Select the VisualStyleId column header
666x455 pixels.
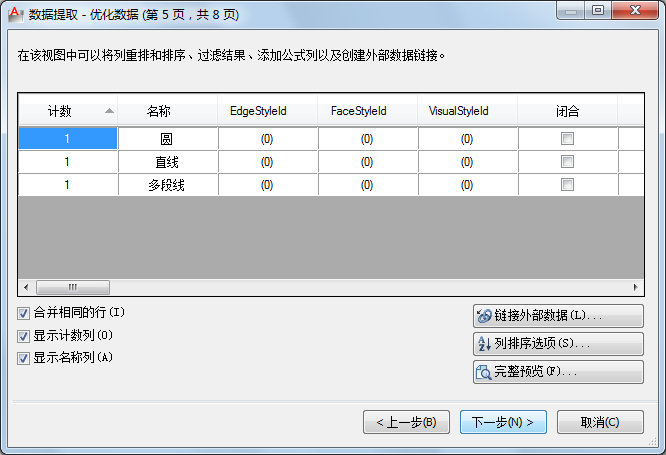(467, 111)
